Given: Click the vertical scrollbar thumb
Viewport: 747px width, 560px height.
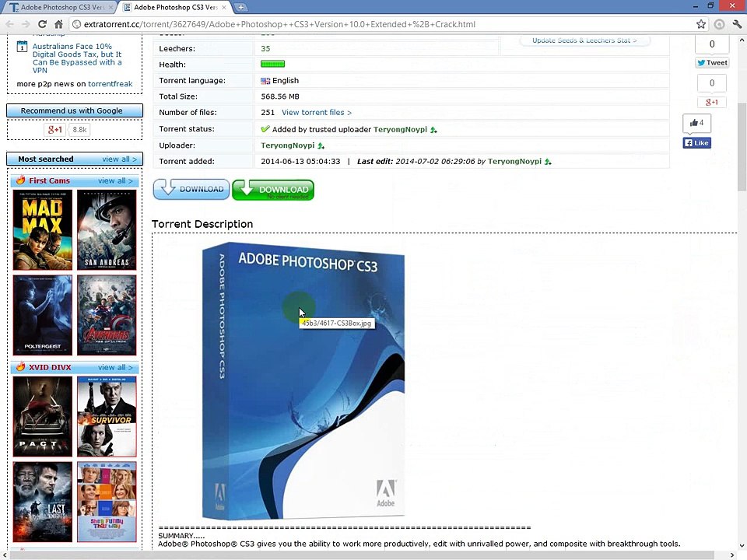Looking at the screenshot, I should pos(742,147).
